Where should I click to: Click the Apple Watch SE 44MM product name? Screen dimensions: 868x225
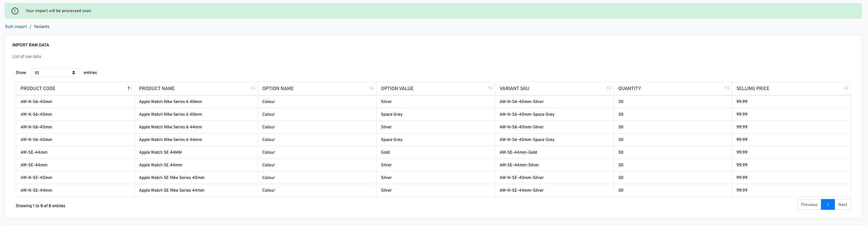pyautogui.click(x=160, y=152)
